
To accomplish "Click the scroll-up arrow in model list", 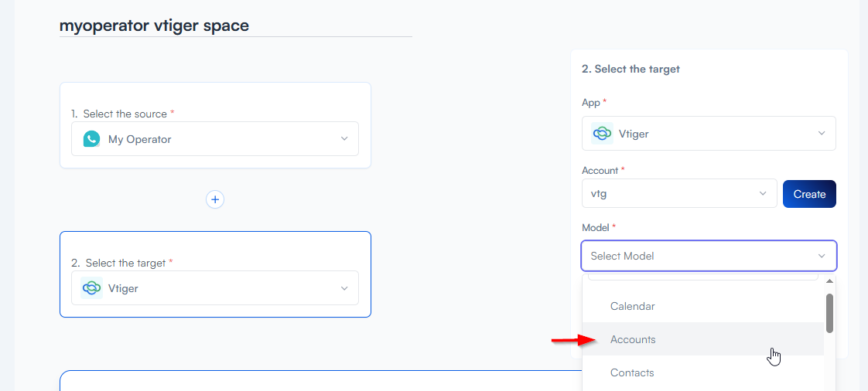I will (x=830, y=281).
